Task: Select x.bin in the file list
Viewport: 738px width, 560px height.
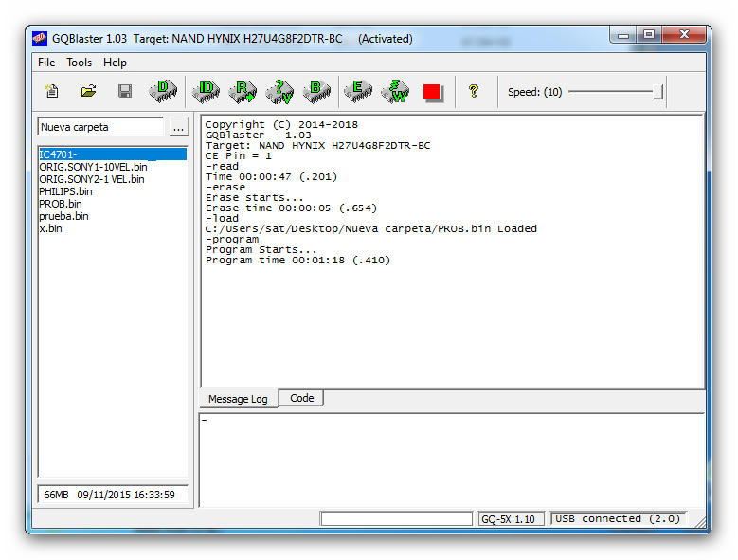Action: [51, 228]
